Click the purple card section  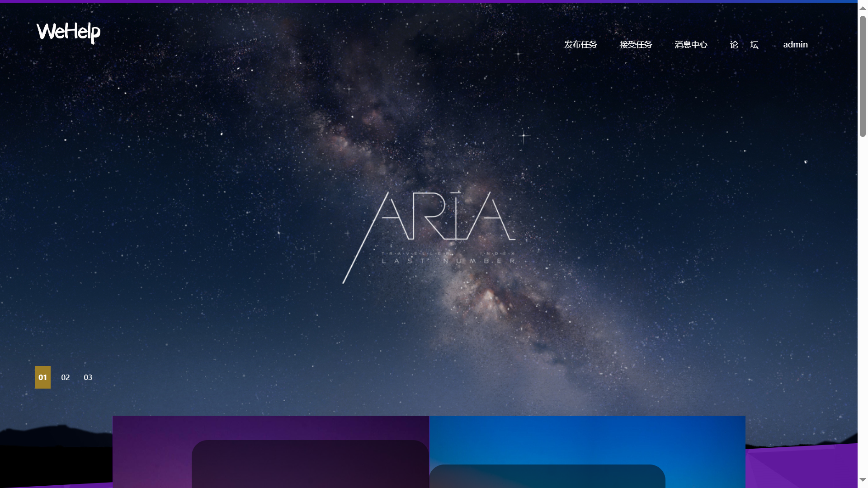click(x=151, y=452)
